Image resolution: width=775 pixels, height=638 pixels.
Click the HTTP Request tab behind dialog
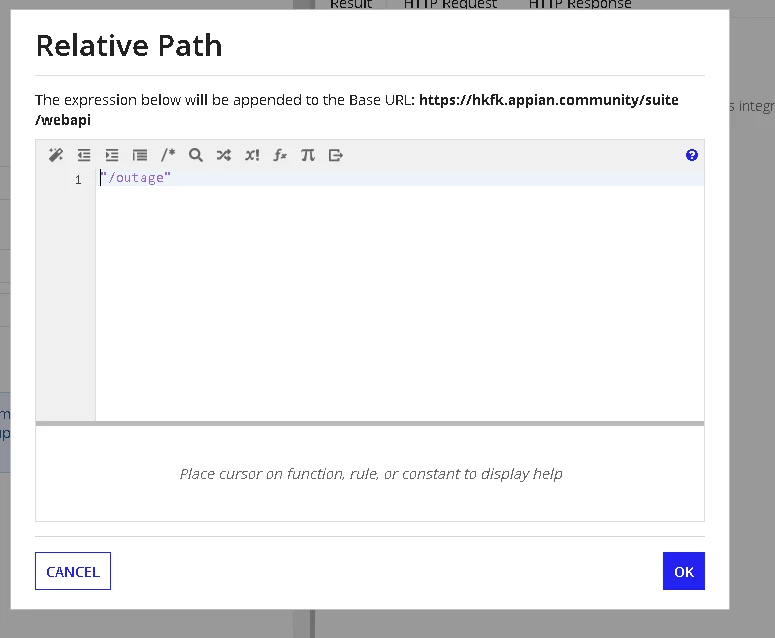450,4
